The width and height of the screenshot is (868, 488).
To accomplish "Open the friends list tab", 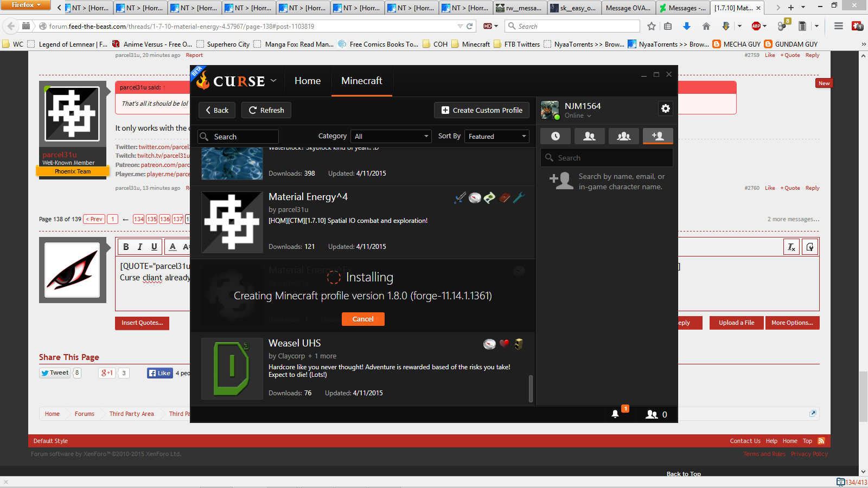I will 589,136.
